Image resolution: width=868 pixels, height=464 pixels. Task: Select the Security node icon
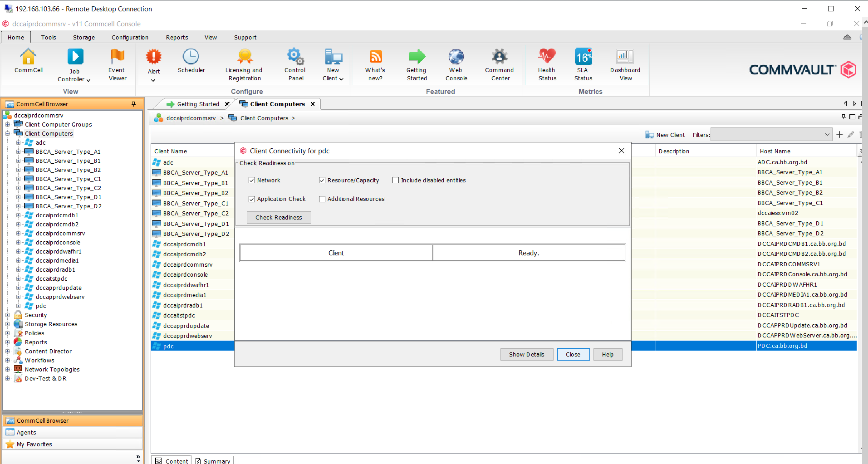[18, 315]
